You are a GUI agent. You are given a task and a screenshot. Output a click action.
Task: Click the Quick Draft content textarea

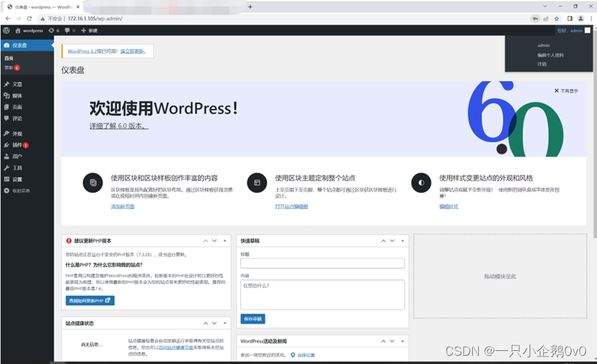click(322, 295)
